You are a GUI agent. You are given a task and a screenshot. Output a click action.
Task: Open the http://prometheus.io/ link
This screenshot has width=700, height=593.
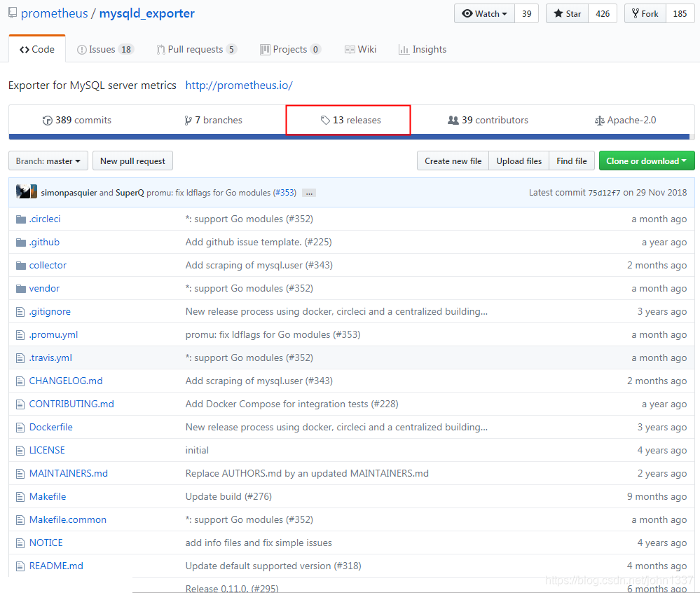239,86
